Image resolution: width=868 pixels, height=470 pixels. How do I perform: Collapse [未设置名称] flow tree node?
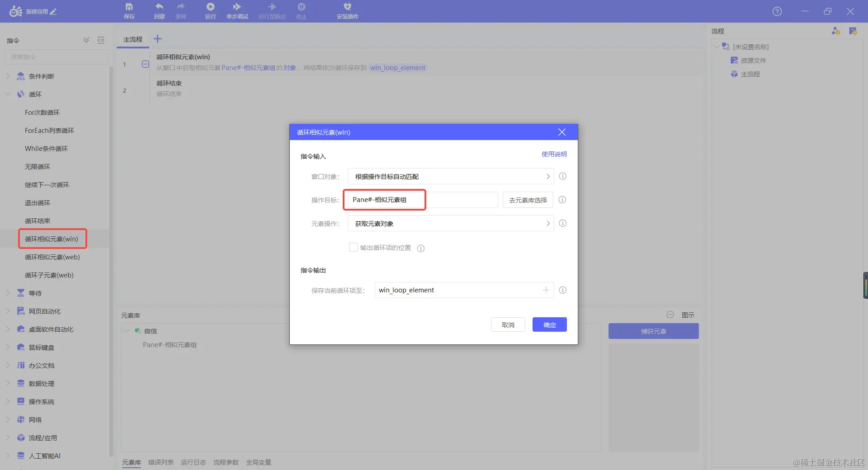pos(716,47)
